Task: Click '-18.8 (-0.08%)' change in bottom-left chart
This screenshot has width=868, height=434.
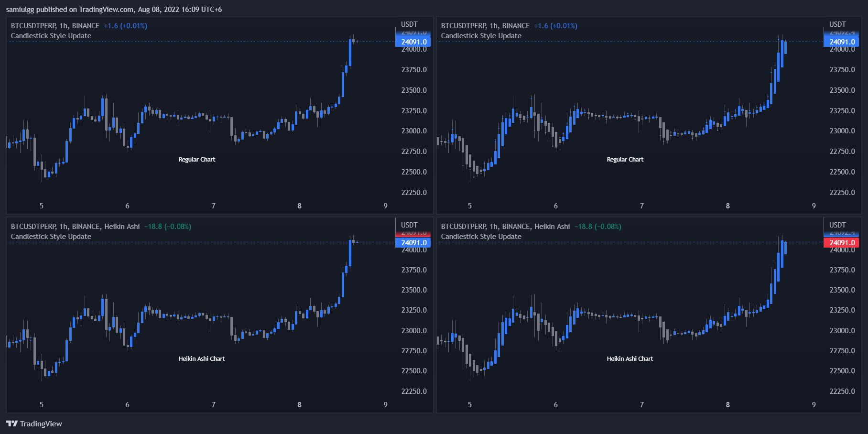Action: click(x=168, y=227)
